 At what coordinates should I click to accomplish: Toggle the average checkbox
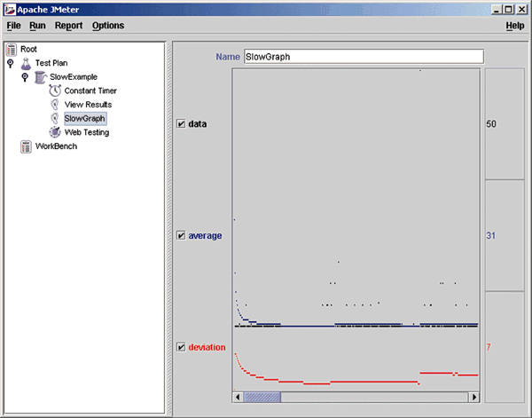pos(182,235)
